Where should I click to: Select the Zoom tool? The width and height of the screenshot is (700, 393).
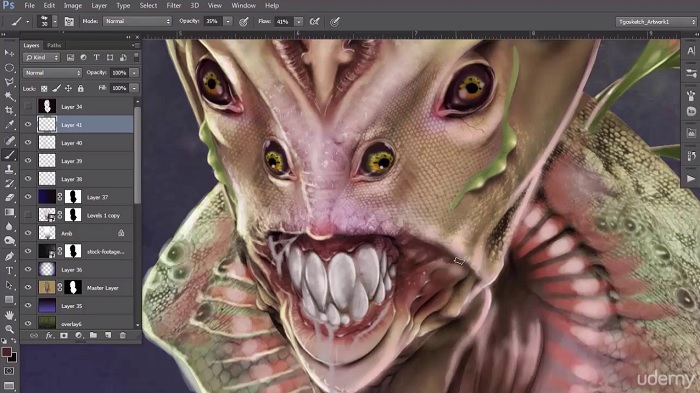click(x=9, y=329)
